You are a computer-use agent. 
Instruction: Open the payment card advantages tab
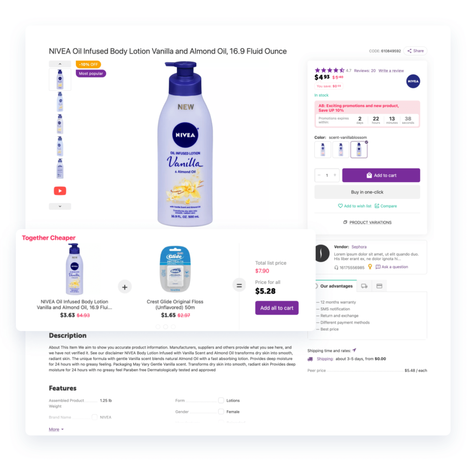pos(379,286)
